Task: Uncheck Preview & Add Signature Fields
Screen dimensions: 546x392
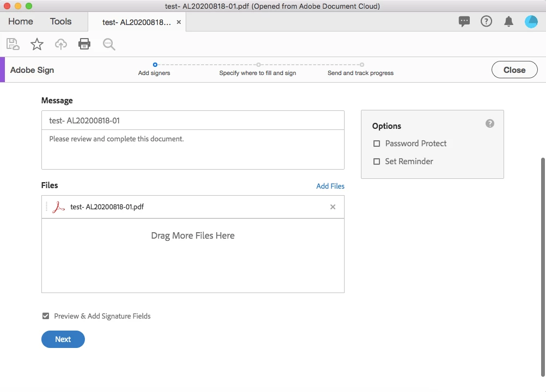Action: [46, 316]
